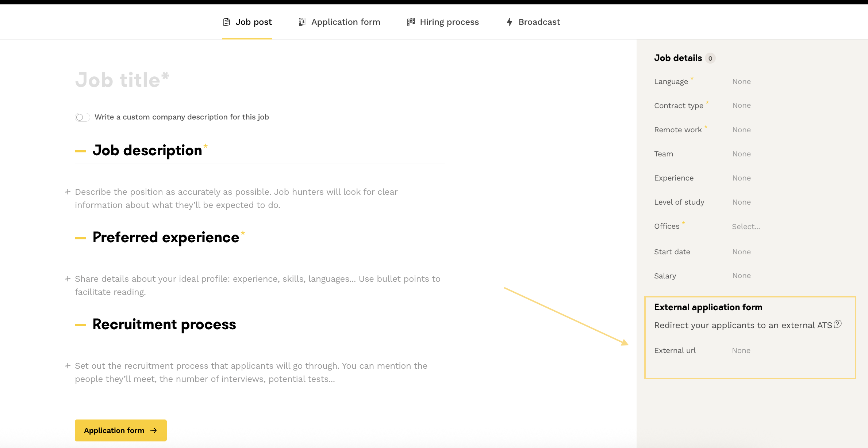Screen dimensions: 868x448
Task: Click the Job post document icon
Action: tap(227, 22)
